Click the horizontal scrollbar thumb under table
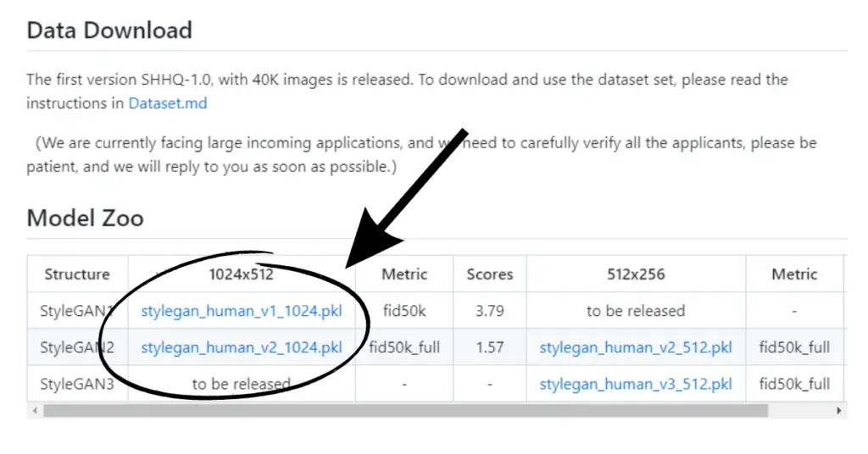 [406, 410]
